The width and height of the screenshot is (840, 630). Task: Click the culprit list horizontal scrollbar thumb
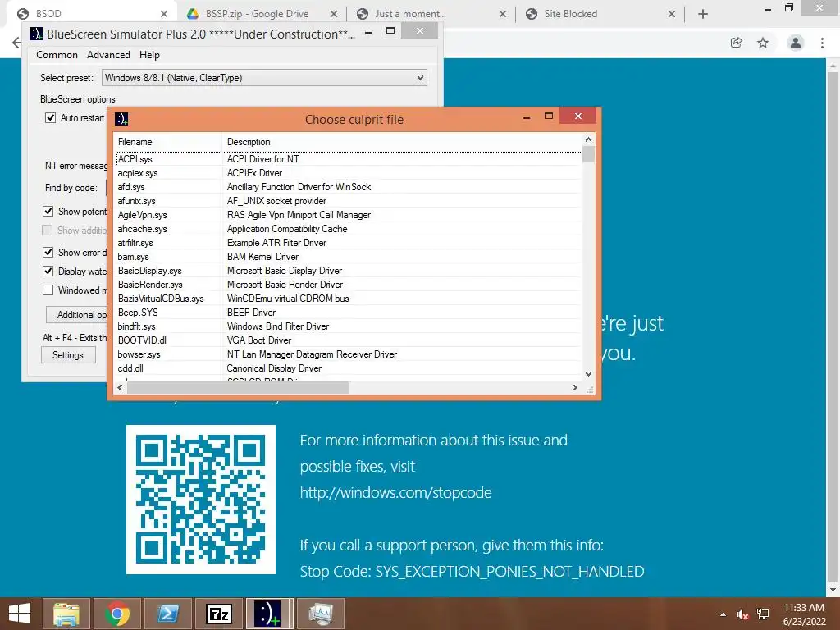coord(238,387)
